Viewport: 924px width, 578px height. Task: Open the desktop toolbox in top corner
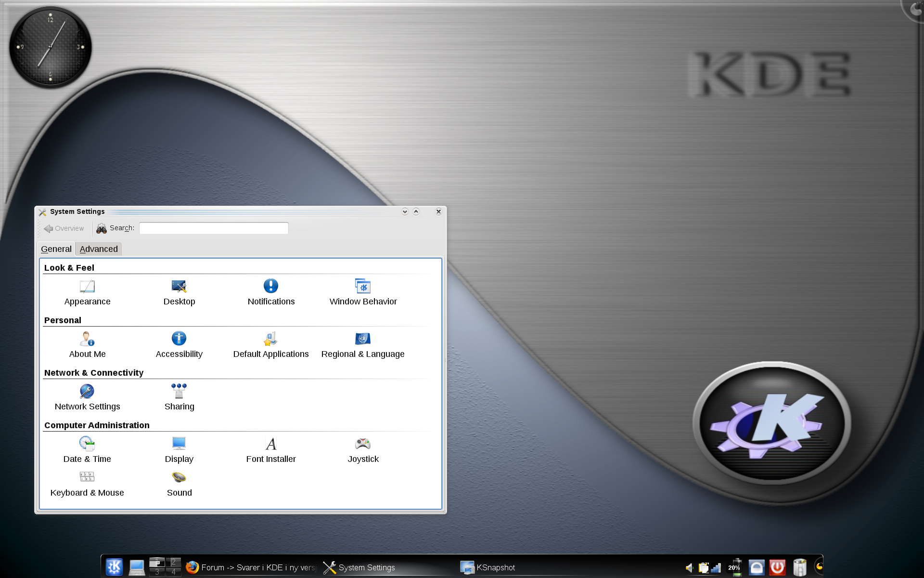913,10
